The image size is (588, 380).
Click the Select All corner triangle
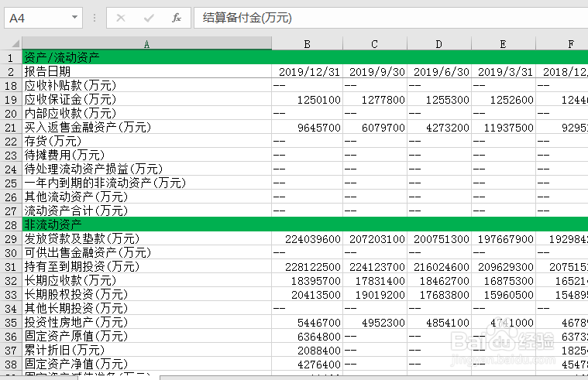15,43
